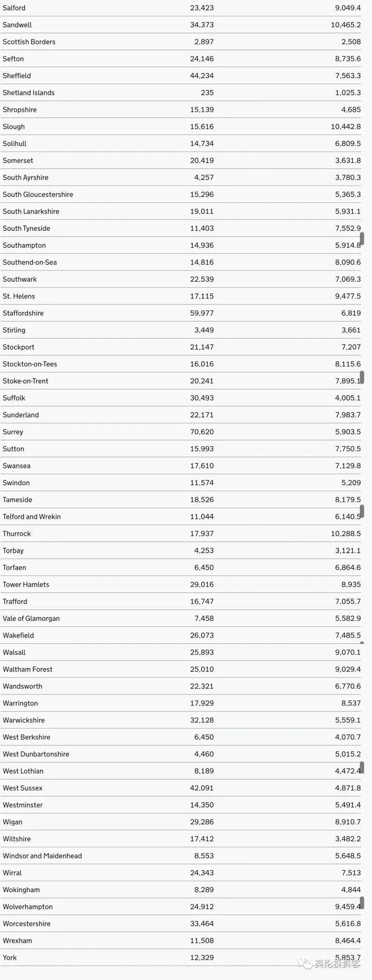This screenshot has width=372, height=980.
Task: Select the Salford row name
Action: [14, 8]
